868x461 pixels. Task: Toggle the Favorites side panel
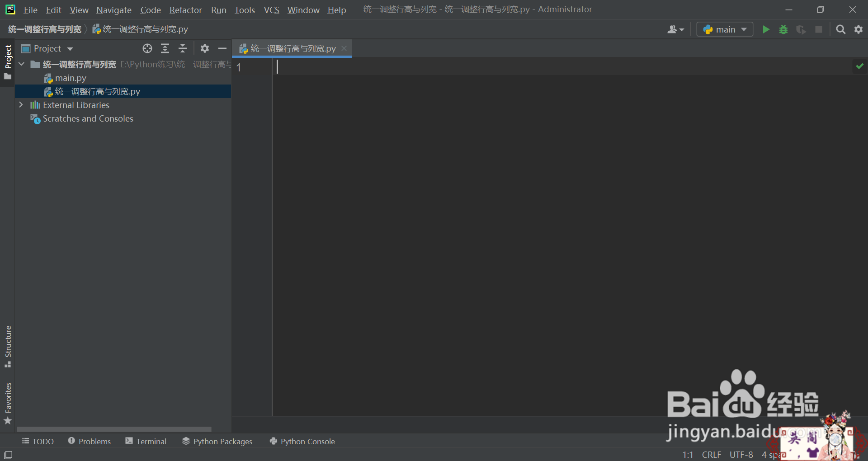pyautogui.click(x=8, y=402)
